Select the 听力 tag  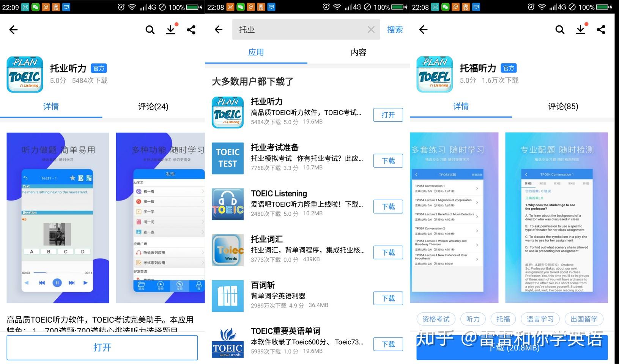pyautogui.click(x=473, y=319)
